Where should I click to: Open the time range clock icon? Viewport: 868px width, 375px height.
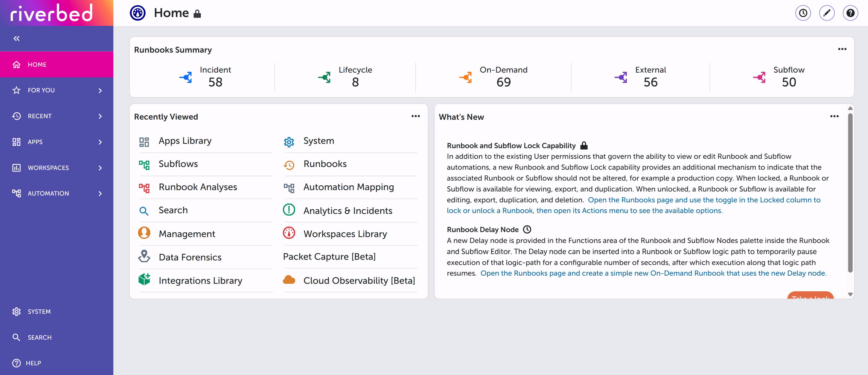[x=803, y=13]
